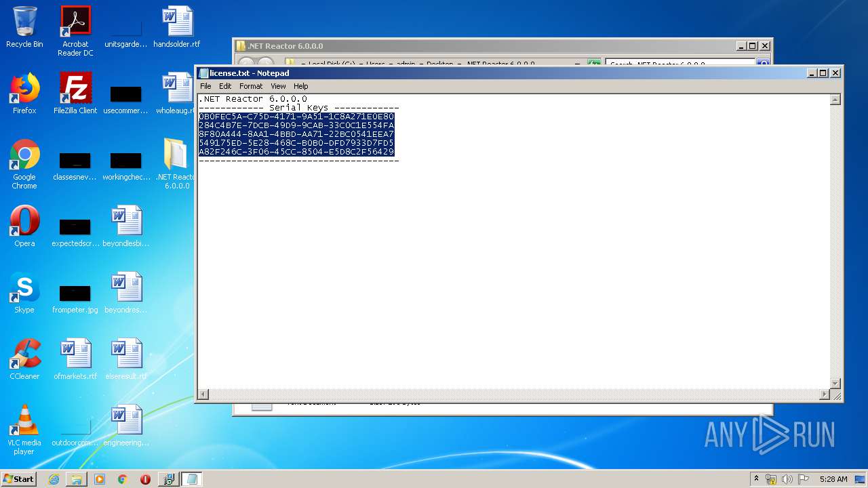Screen dimensions: 868x488
Task: Click the serial key line starting 0B0FEC5A
Action: [296, 117]
